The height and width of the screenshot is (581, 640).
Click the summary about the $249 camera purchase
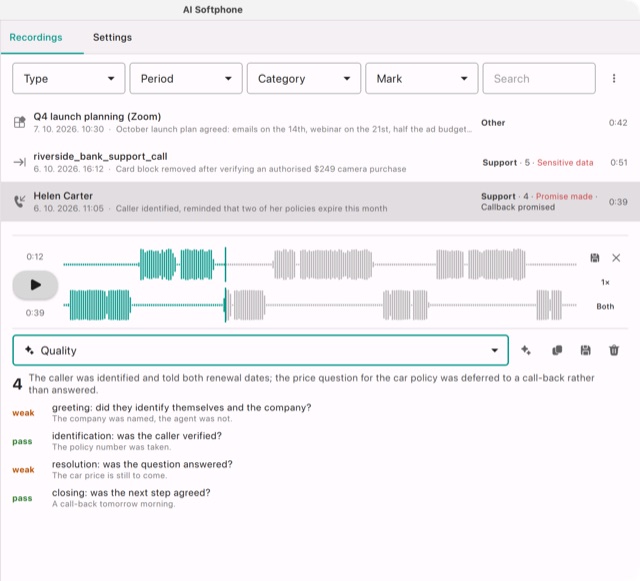click(x=261, y=169)
